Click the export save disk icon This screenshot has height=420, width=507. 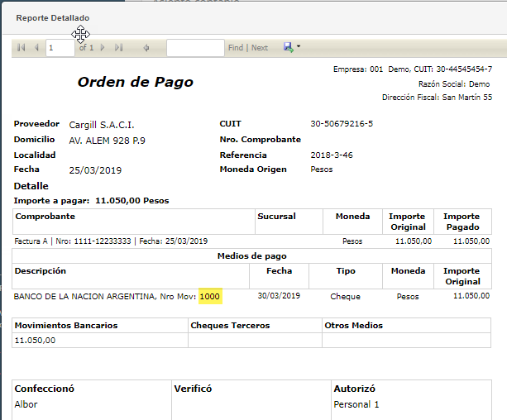288,47
